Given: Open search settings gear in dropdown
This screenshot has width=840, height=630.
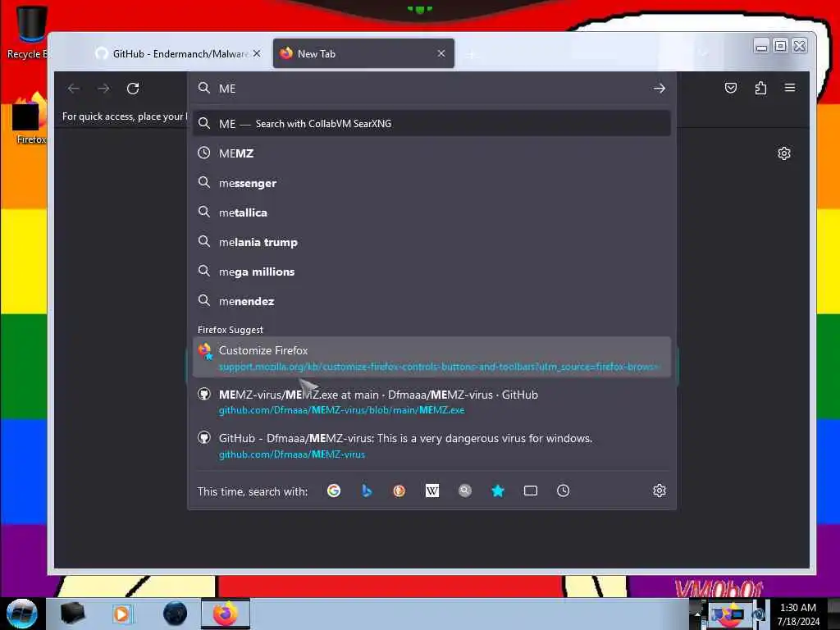Looking at the screenshot, I should (x=660, y=491).
